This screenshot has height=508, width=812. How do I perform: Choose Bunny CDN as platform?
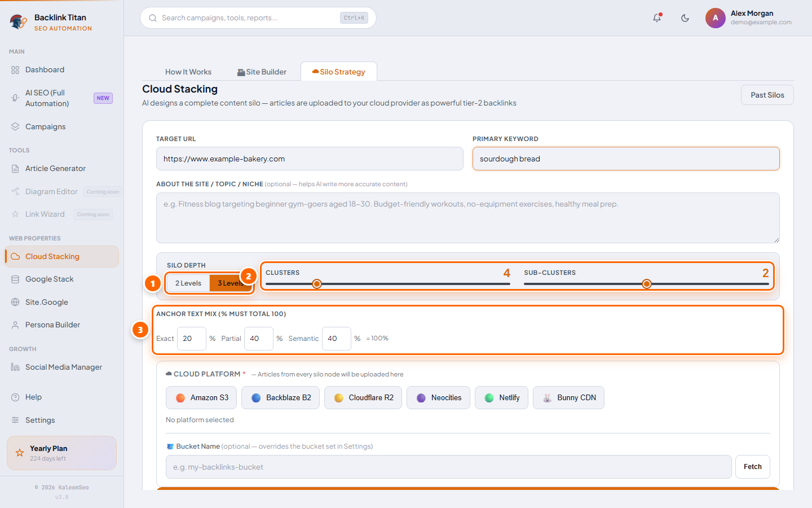568,397
